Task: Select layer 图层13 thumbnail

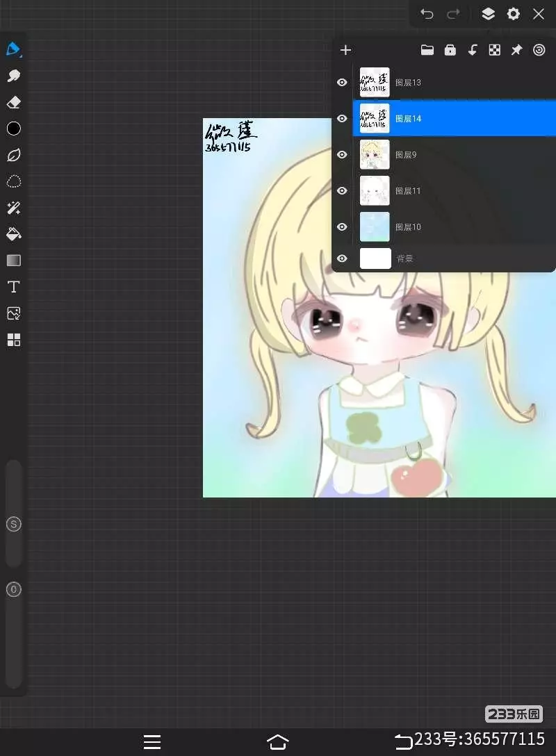Action: (375, 83)
